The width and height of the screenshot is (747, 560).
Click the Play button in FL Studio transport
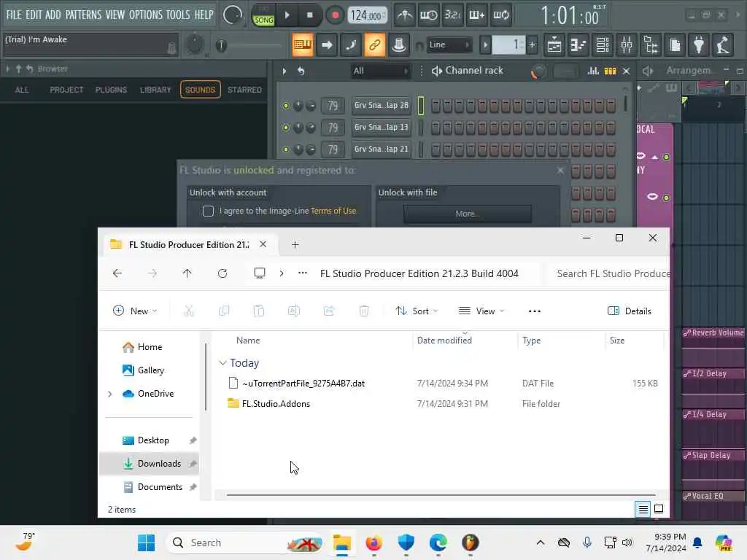tap(287, 15)
